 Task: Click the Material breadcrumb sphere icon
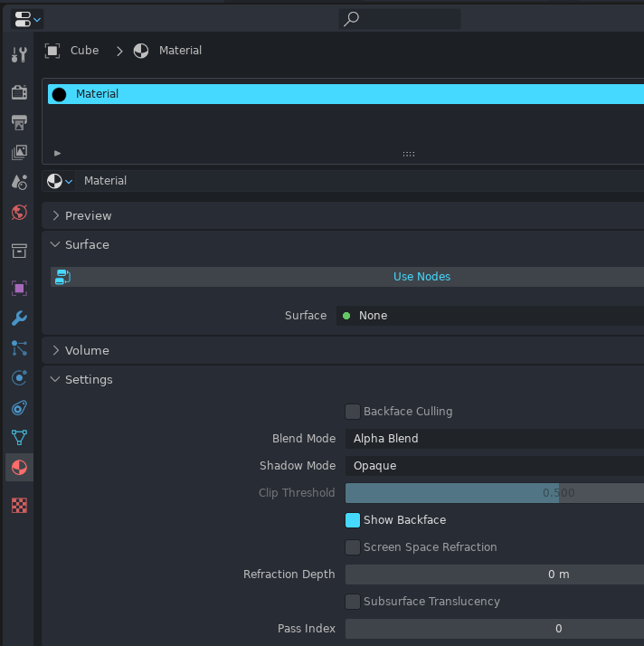click(141, 51)
